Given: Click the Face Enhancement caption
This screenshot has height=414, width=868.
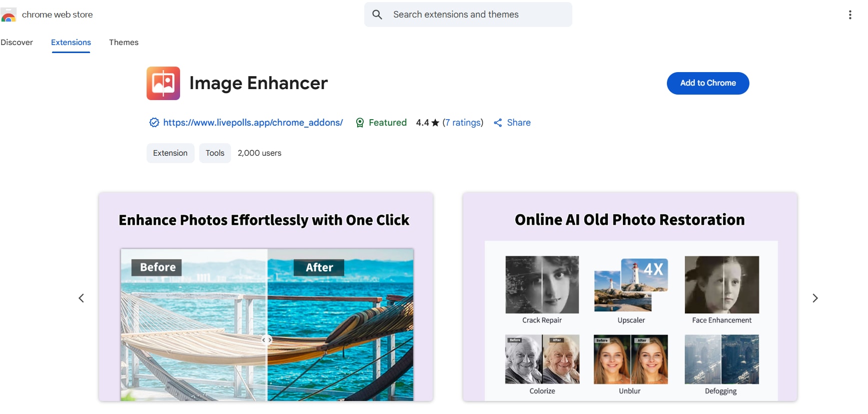Looking at the screenshot, I should (721, 320).
